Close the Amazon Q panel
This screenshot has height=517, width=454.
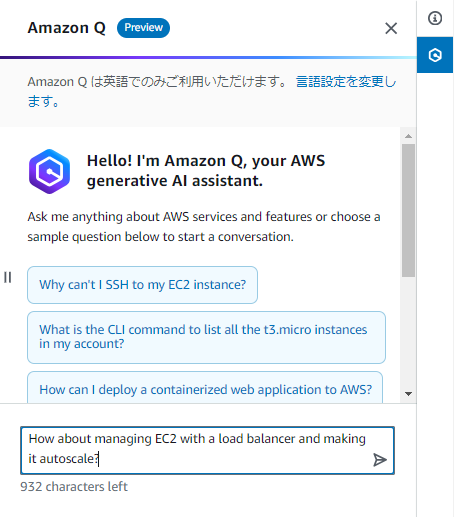pyautogui.click(x=391, y=28)
